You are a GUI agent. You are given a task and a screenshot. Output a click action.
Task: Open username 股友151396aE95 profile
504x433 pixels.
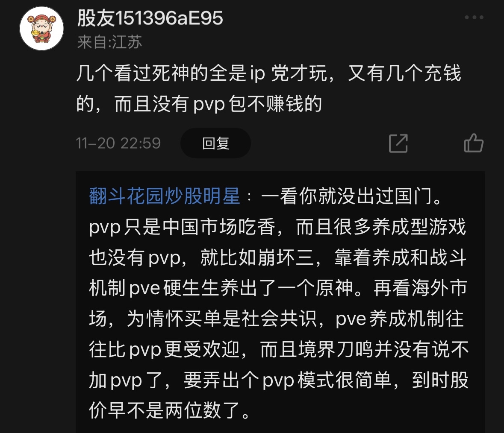coord(150,18)
